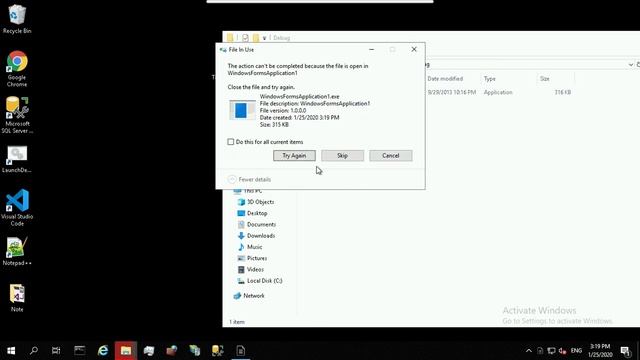Open the Explorer address bar dropdown arrow
Image resolution: width=640 pixels, height=360 pixels.
point(631,65)
